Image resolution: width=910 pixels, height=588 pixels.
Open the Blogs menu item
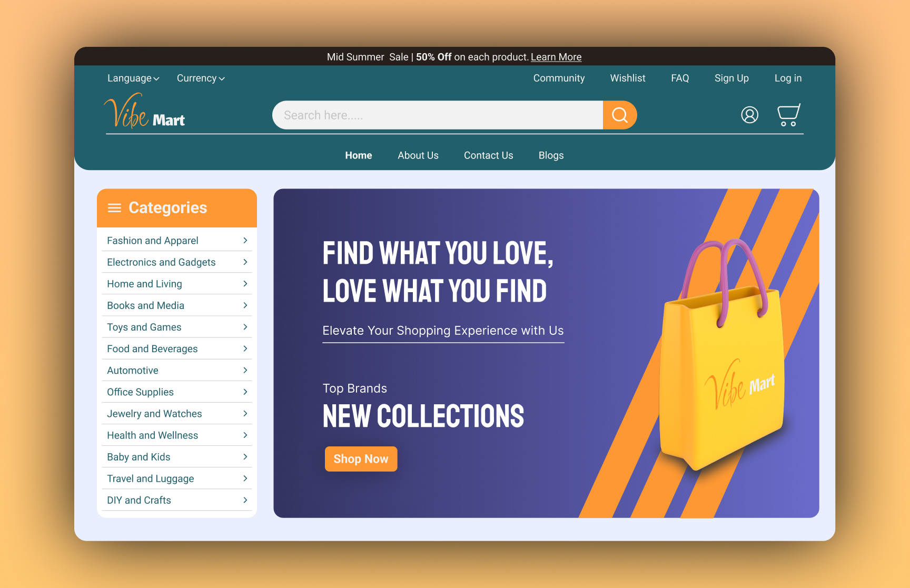pos(551,155)
